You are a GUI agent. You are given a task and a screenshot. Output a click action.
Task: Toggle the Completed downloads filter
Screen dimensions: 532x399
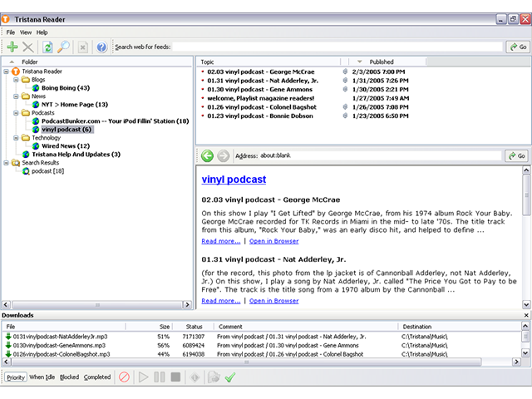click(97, 377)
